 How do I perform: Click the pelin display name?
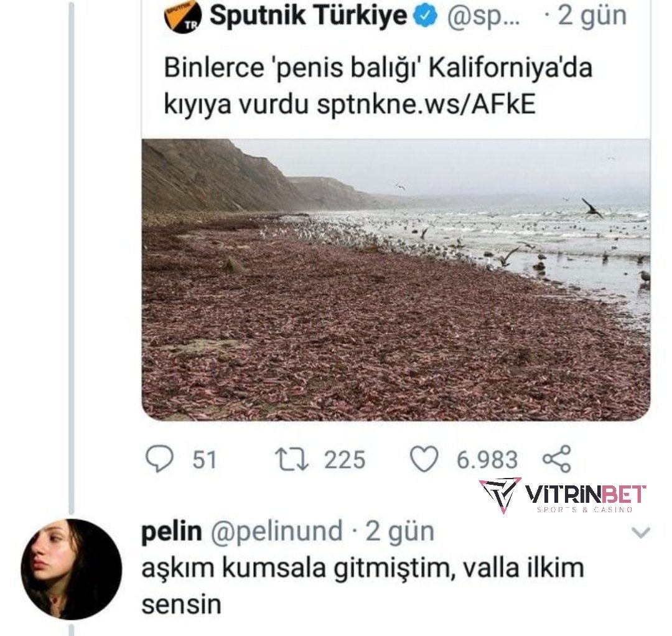coord(172,531)
